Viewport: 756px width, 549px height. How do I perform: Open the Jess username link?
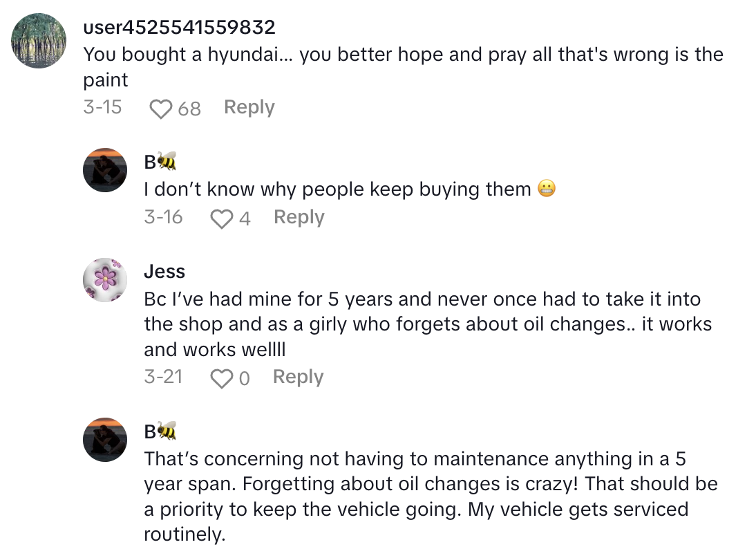164,272
